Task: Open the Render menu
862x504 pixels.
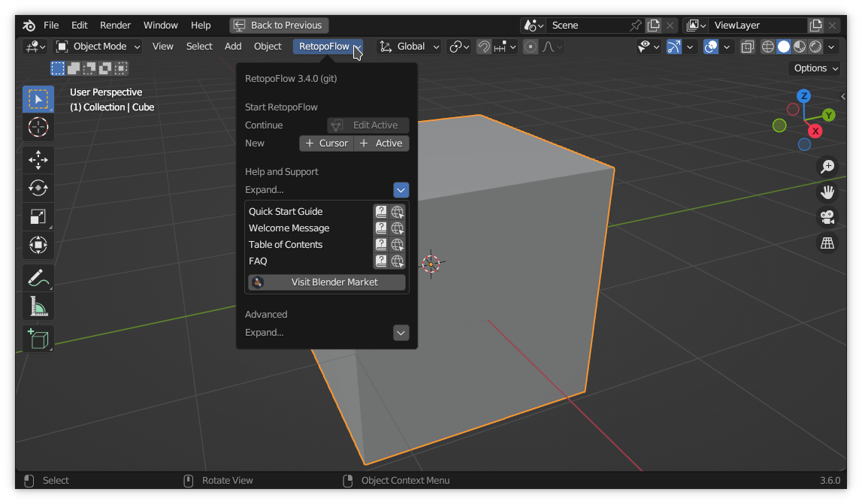Action: click(115, 26)
